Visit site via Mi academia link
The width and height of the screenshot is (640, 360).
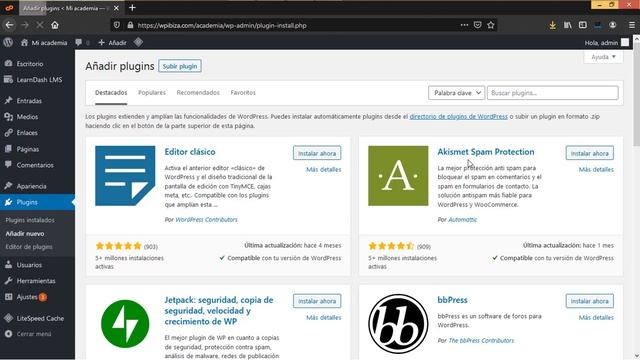coord(44,42)
